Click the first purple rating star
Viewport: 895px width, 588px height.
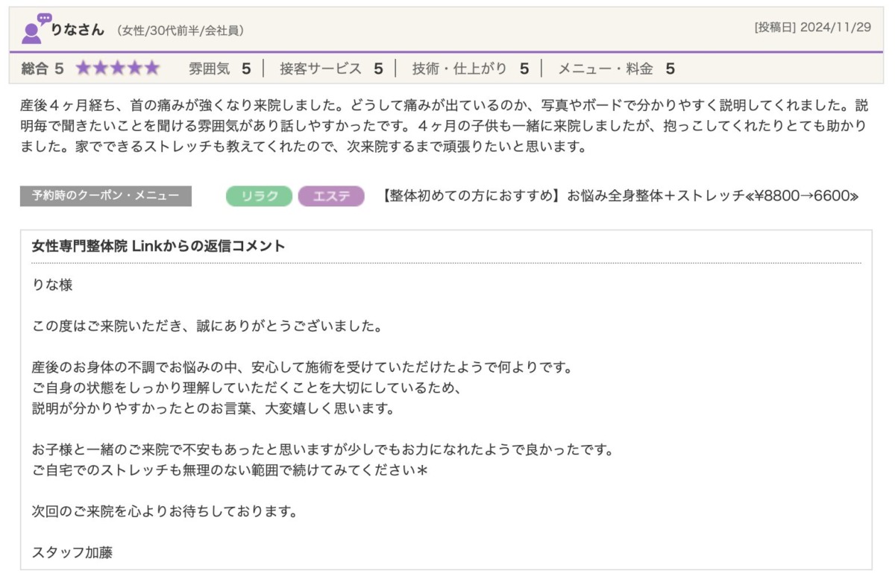point(83,69)
